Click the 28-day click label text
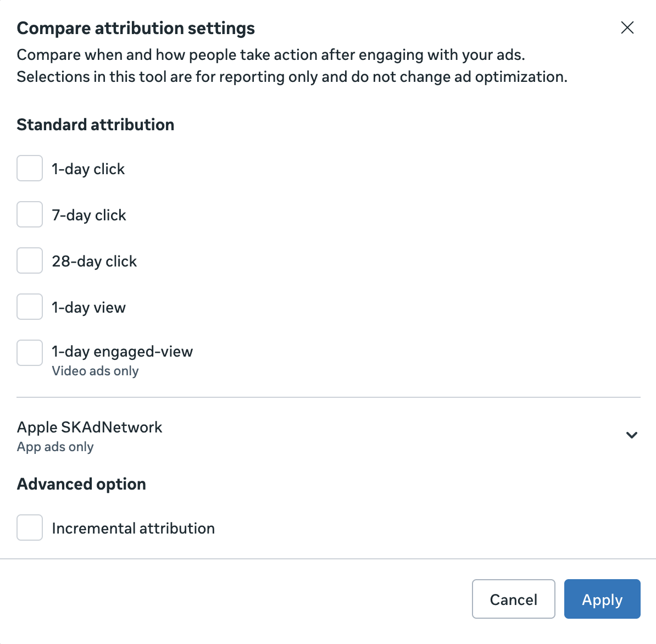This screenshot has width=656, height=644. click(x=94, y=262)
